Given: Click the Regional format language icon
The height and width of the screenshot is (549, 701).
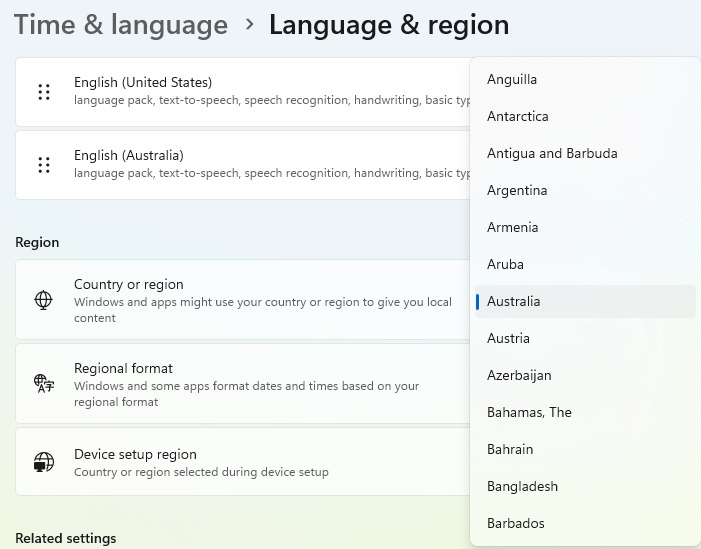Looking at the screenshot, I should click(44, 384).
